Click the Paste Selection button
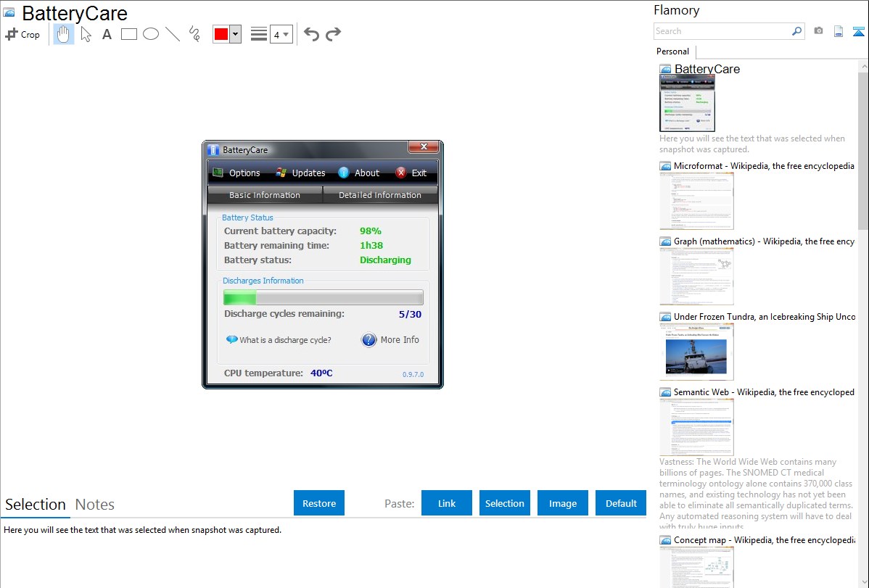Screen dimensions: 869x588 point(505,503)
